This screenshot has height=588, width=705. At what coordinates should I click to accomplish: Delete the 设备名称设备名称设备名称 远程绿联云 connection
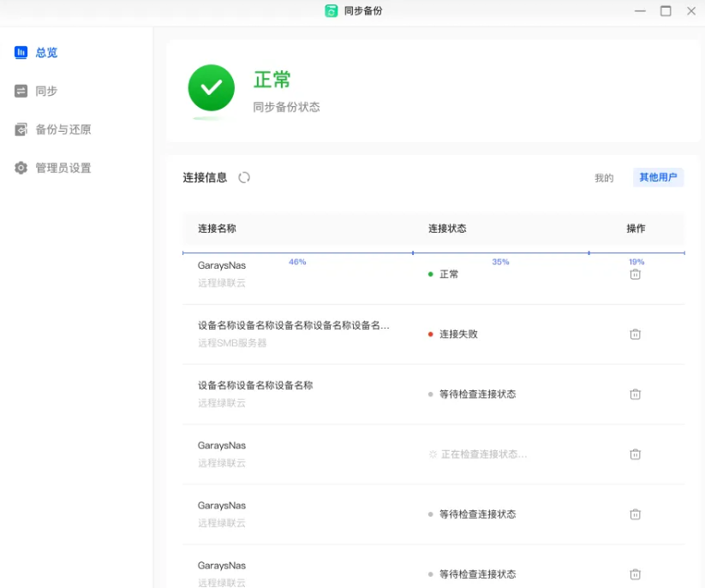point(636,395)
